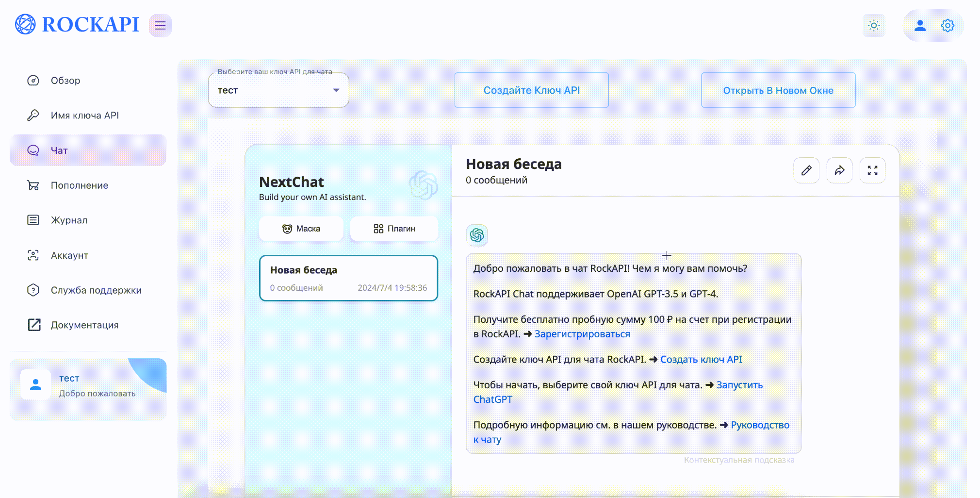Click the ROCKAPI logo
This screenshot has width=980, height=498.
click(77, 24)
